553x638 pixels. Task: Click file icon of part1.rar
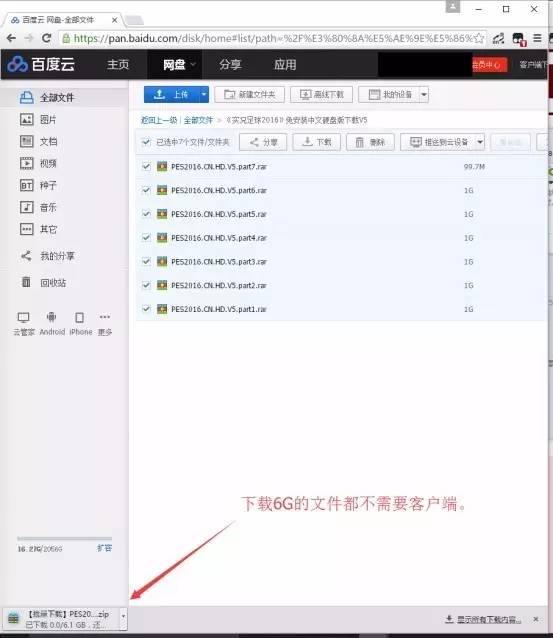(x=162, y=309)
